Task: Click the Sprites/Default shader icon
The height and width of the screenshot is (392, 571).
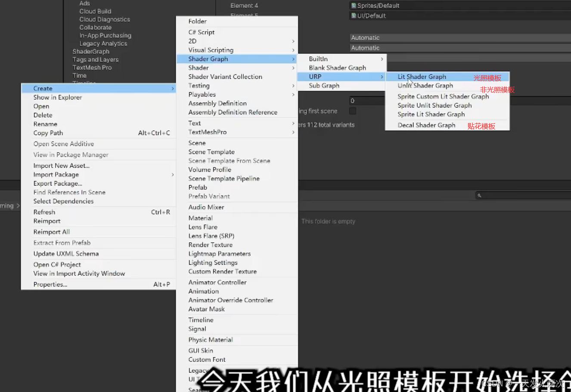Action: click(354, 6)
